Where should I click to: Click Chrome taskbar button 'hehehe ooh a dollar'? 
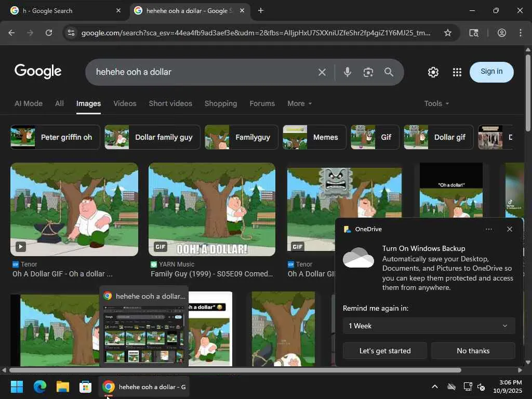(x=144, y=387)
